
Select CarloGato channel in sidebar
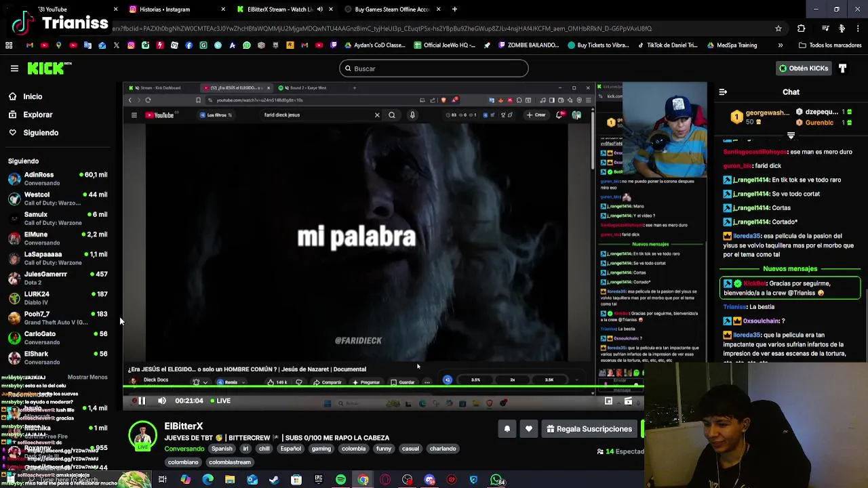(x=58, y=338)
